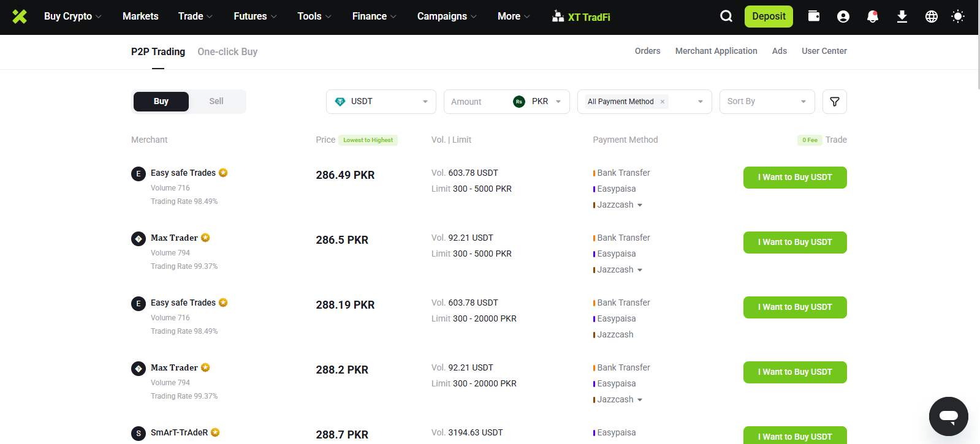Buy USDT from 288.7 PKR offer
The height and width of the screenshot is (444, 980).
pos(795,435)
